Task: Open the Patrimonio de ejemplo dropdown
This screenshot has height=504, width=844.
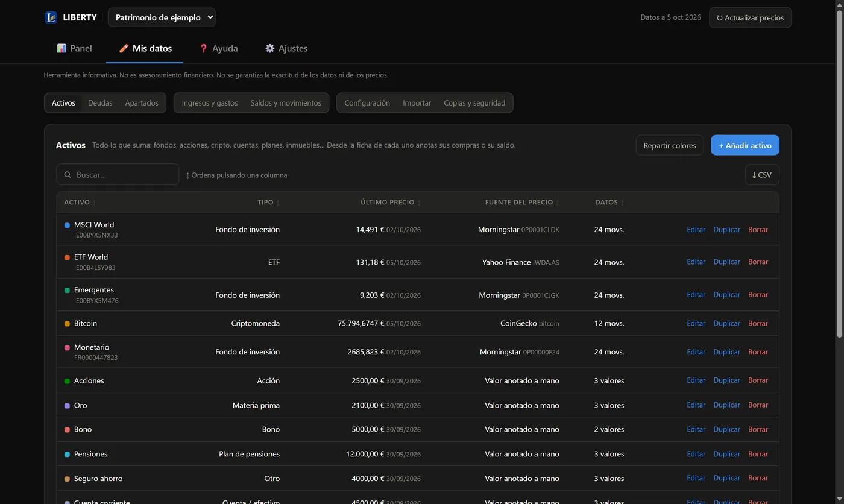Action: [x=162, y=17]
